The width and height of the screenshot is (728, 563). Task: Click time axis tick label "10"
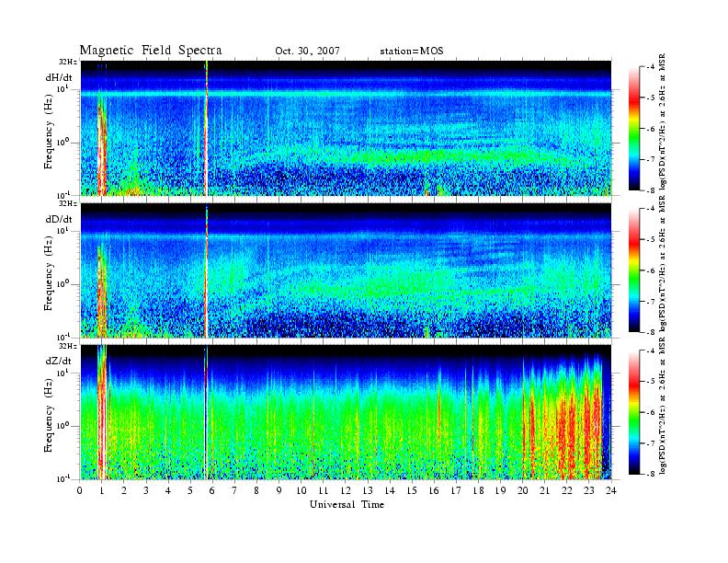click(x=301, y=491)
